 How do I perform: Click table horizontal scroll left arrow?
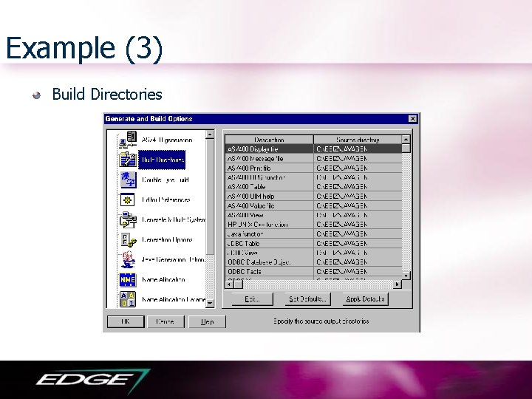[x=229, y=284]
